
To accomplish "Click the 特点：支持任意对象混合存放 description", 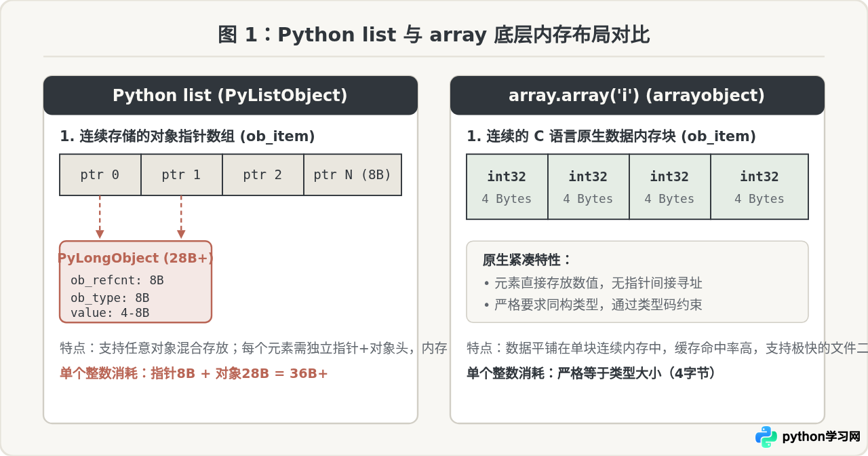I will coord(254,348).
